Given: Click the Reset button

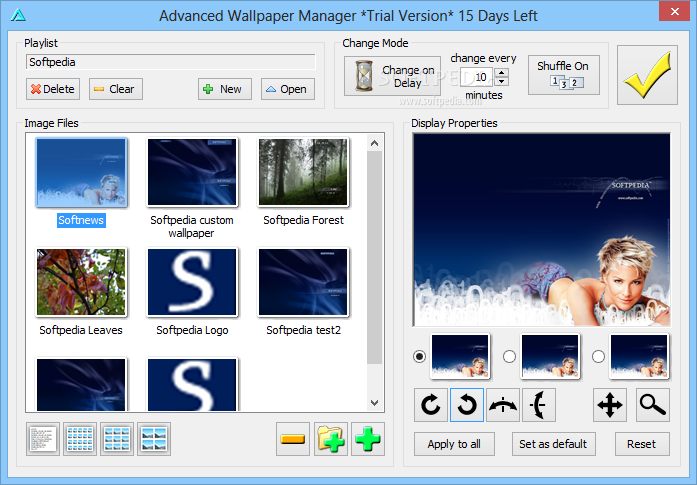Looking at the screenshot, I should click(642, 444).
